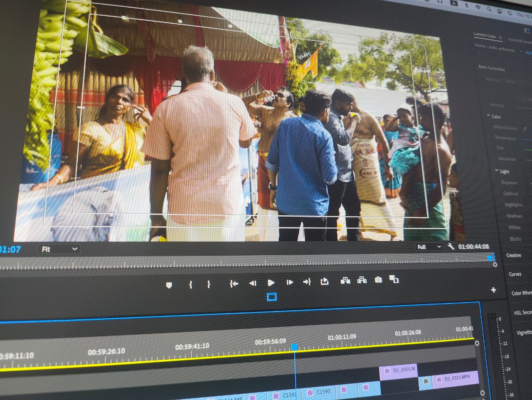
Task: Jump the playhead to the Out point
Action: coord(307,282)
